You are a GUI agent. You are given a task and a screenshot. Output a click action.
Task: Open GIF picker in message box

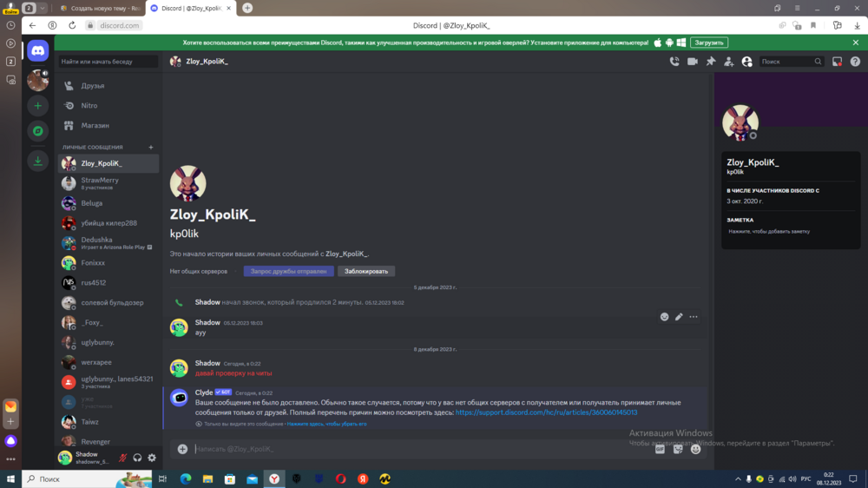[660, 449]
